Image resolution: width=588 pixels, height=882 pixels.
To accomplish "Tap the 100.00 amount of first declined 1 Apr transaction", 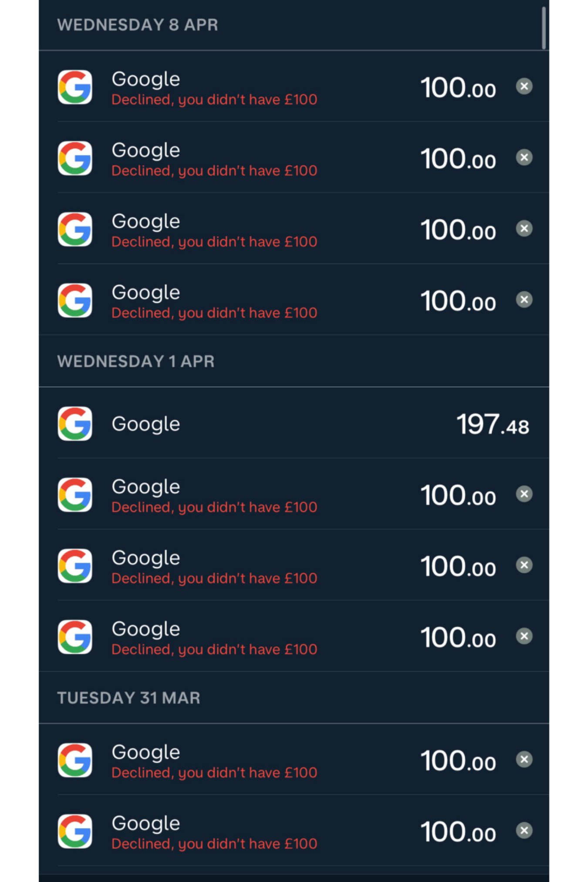I will 458,496.
